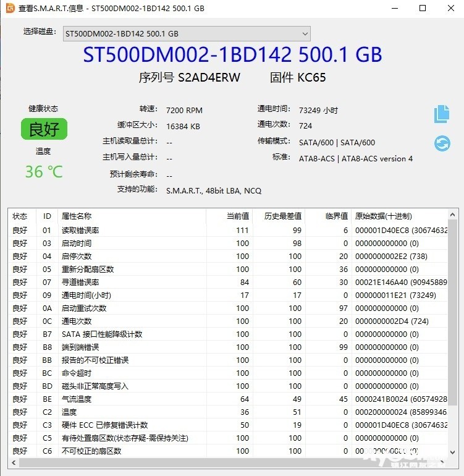
Task: Click the serial number S2AD4ERW
Action: (x=209, y=77)
